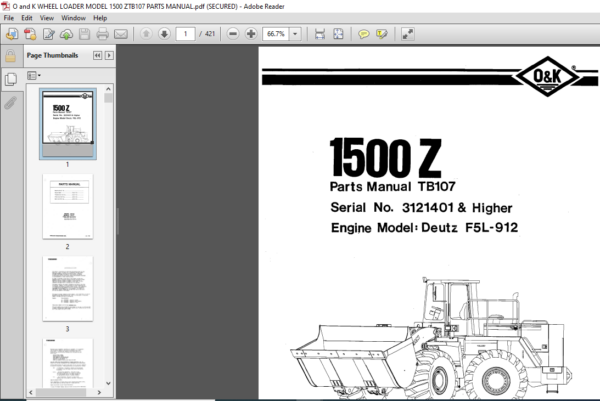Zoom in with the plus button
Screen dimensions: 600x401
tap(251, 34)
